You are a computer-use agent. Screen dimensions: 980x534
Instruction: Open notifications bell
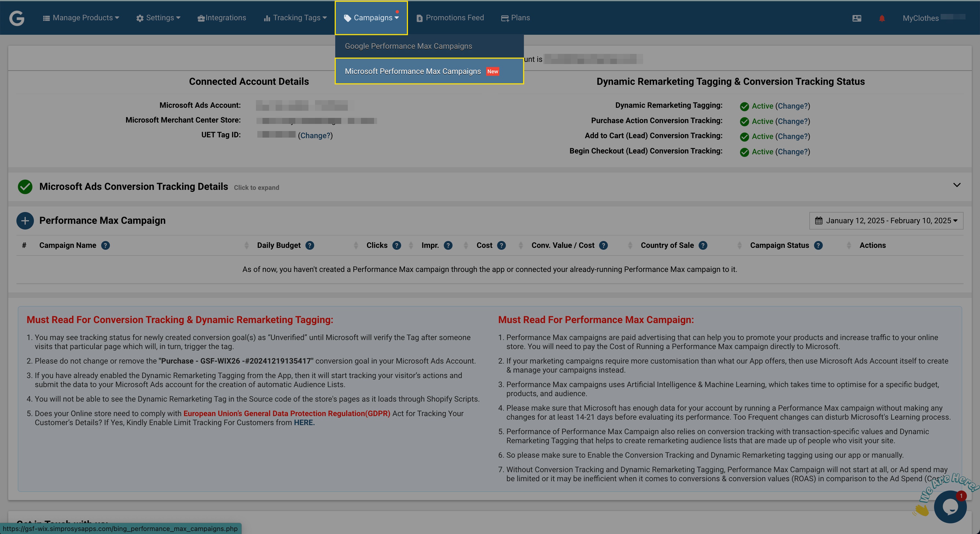[x=882, y=18]
